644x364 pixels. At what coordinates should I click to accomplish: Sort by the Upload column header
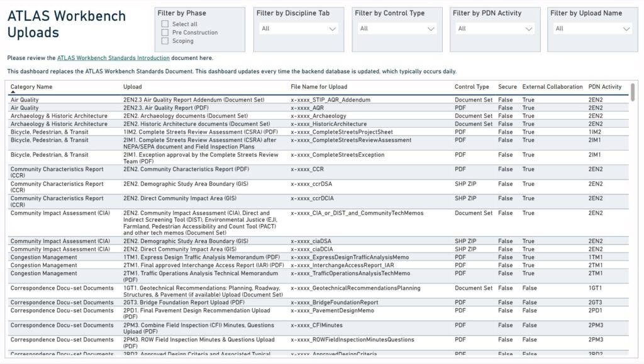pyautogui.click(x=133, y=87)
